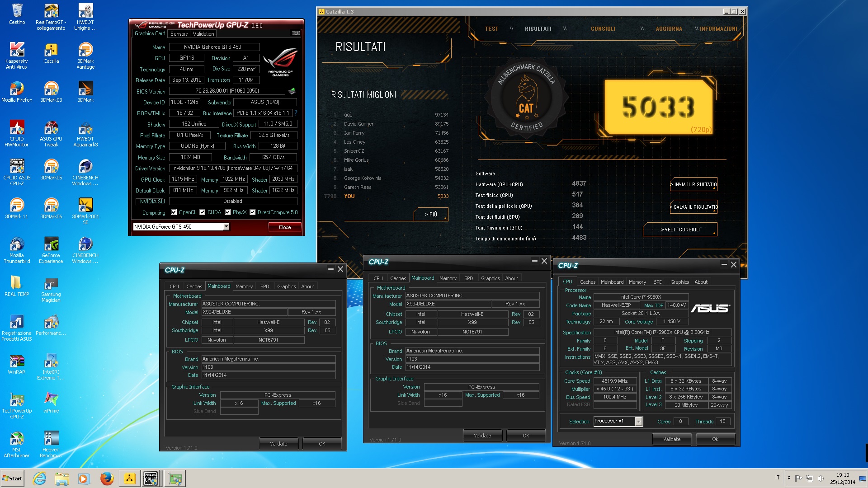Screen dimensions: 868x488
Task: Open the Cestino recycle bin icon
Action: click(x=17, y=14)
